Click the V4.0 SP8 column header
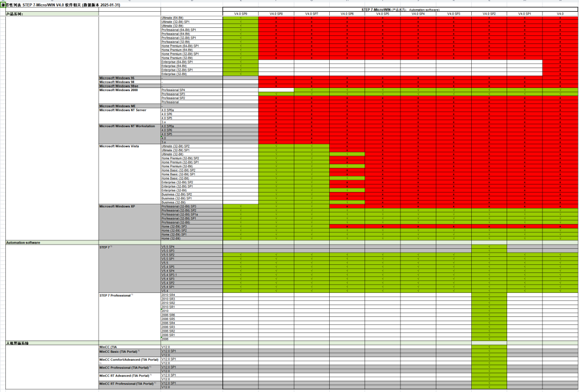 pyautogui.click(x=276, y=13)
